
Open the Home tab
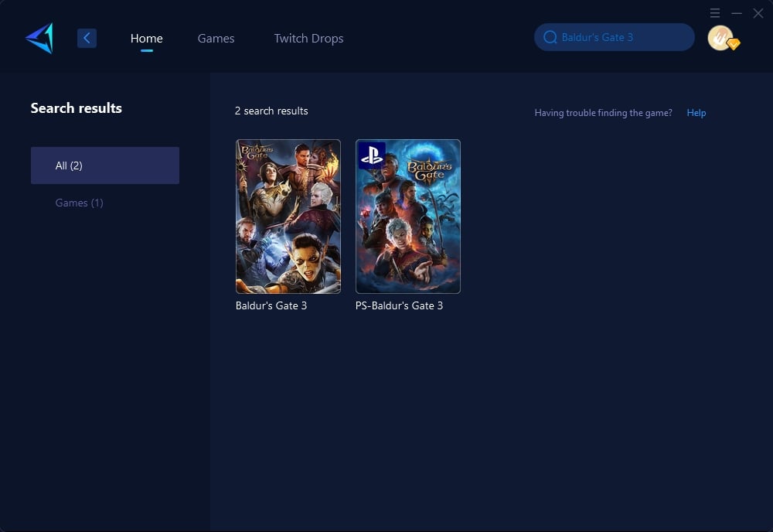point(146,38)
